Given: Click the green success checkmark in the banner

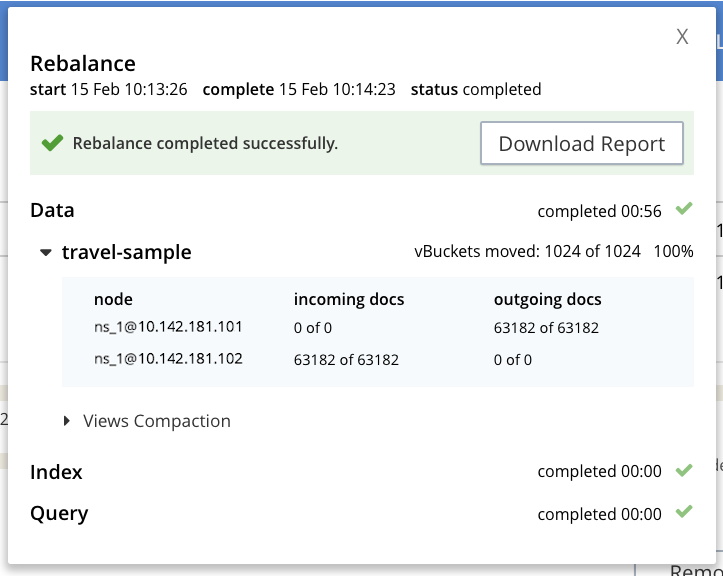Looking at the screenshot, I should [x=52, y=144].
